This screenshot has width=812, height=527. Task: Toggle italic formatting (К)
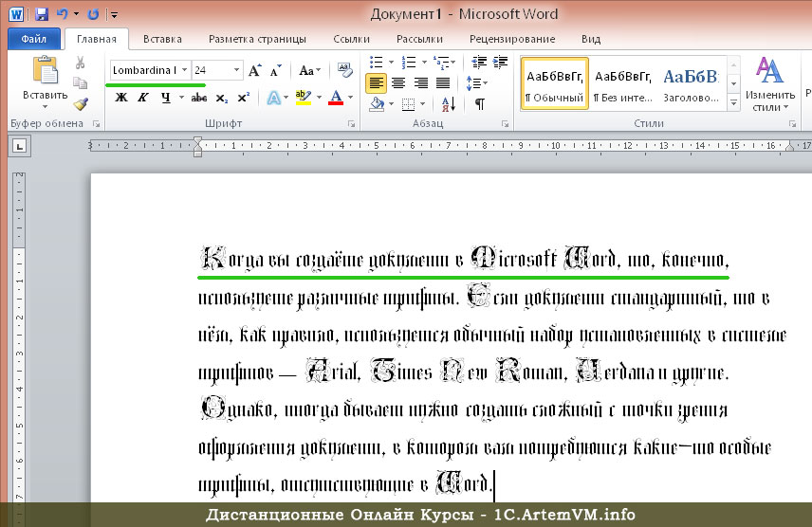pos(143,98)
